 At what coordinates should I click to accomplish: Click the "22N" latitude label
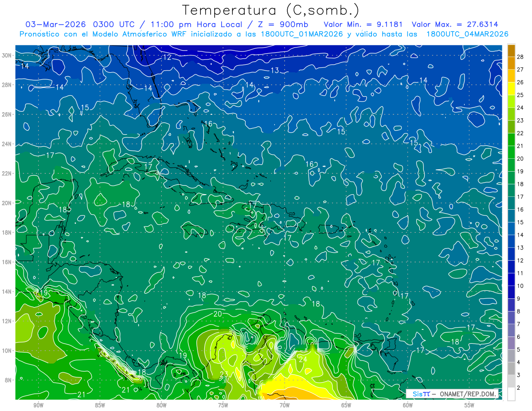[7, 173]
